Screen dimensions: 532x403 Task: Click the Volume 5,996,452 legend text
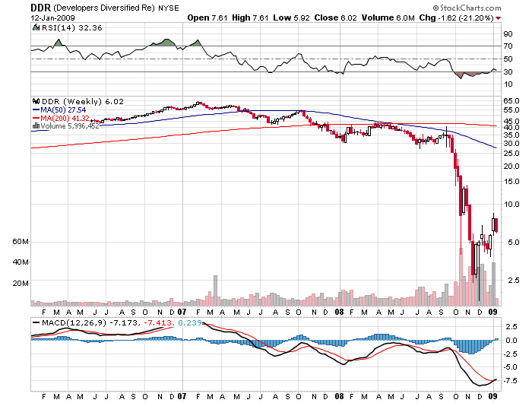point(70,126)
